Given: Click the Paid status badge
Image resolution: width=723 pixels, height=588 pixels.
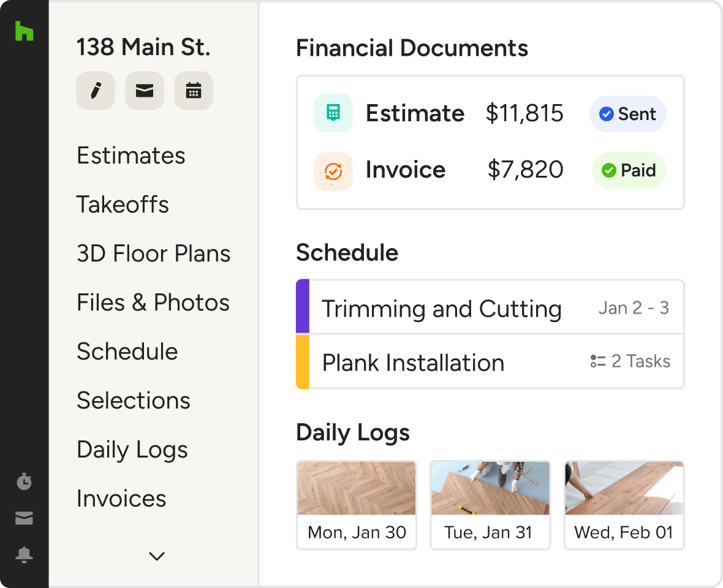Looking at the screenshot, I should pyautogui.click(x=629, y=170).
